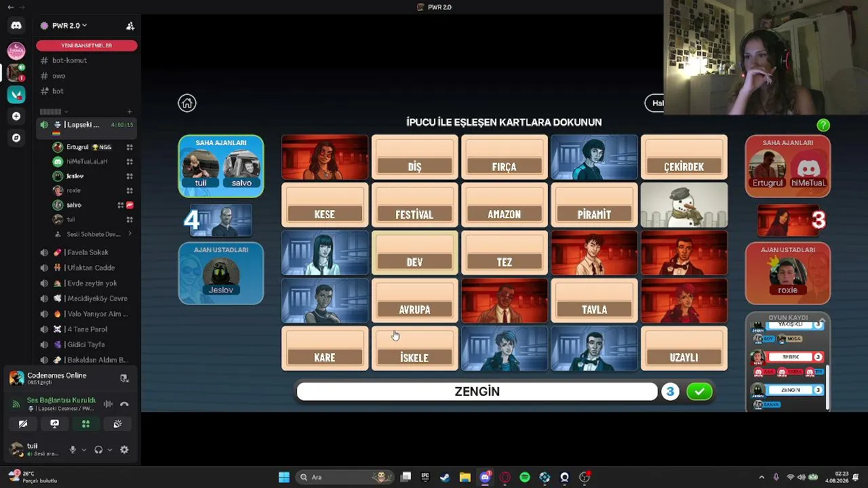The height and width of the screenshot is (488, 868).
Task: Click the snowman card thumbnail
Action: point(684,205)
